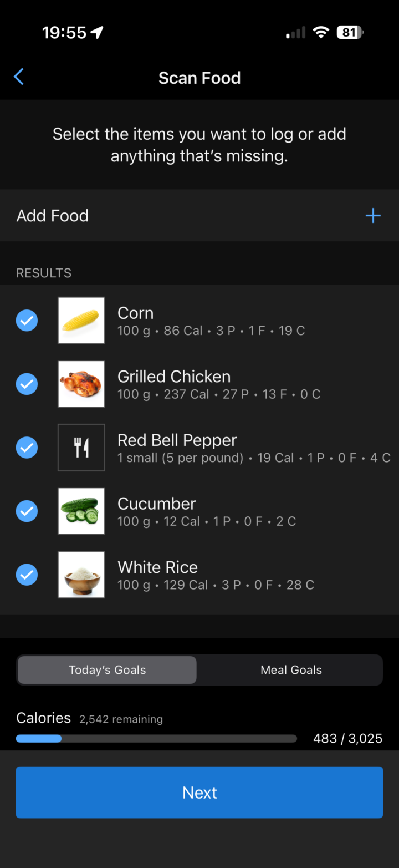Deselect the Grilled Chicken checkmark
This screenshot has height=868, width=399.
pyautogui.click(x=27, y=384)
